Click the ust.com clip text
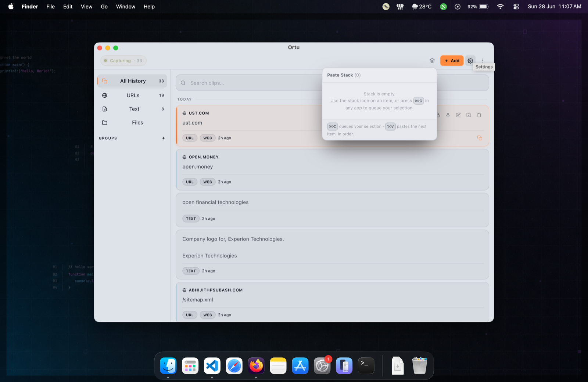Viewport: 588px width, 382px height. pos(192,123)
